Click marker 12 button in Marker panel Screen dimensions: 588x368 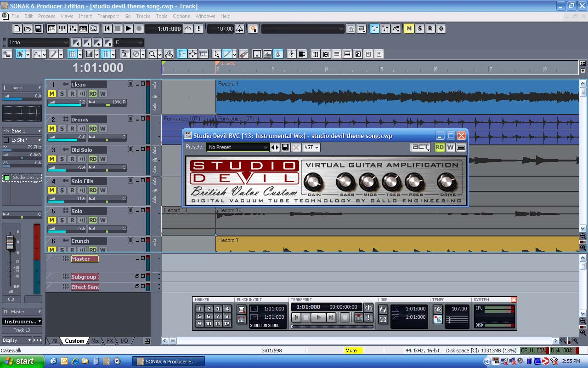226,324
